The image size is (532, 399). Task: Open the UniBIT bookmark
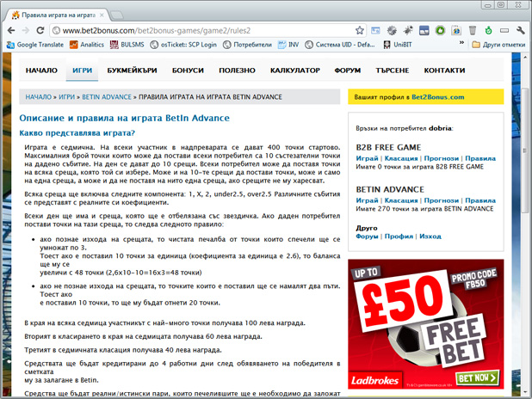click(398, 45)
